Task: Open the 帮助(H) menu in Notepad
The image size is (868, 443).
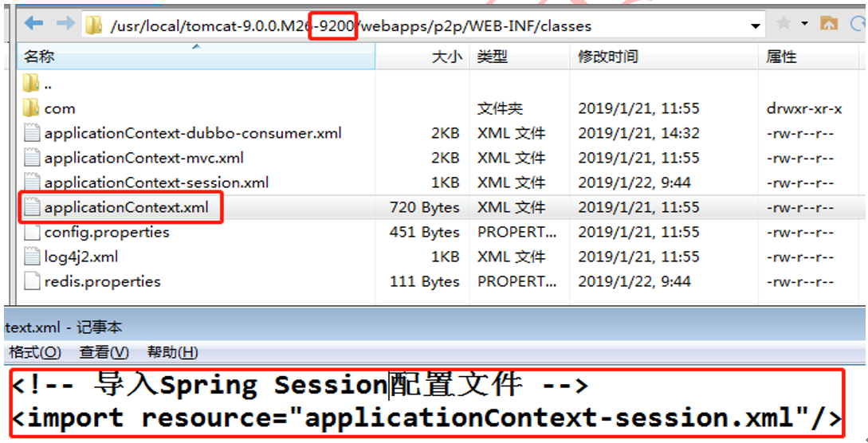Action: click(x=172, y=352)
